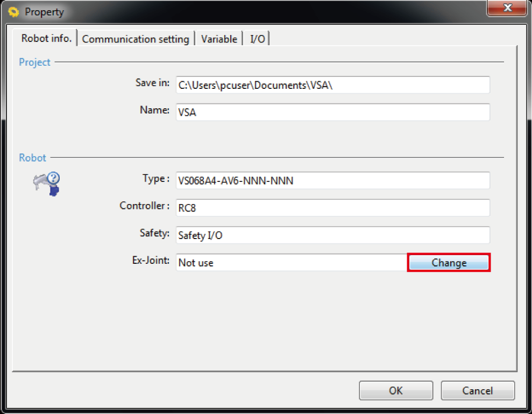
Task: Click the Ex-Joint field showing Not use
Action: click(290, 263)
